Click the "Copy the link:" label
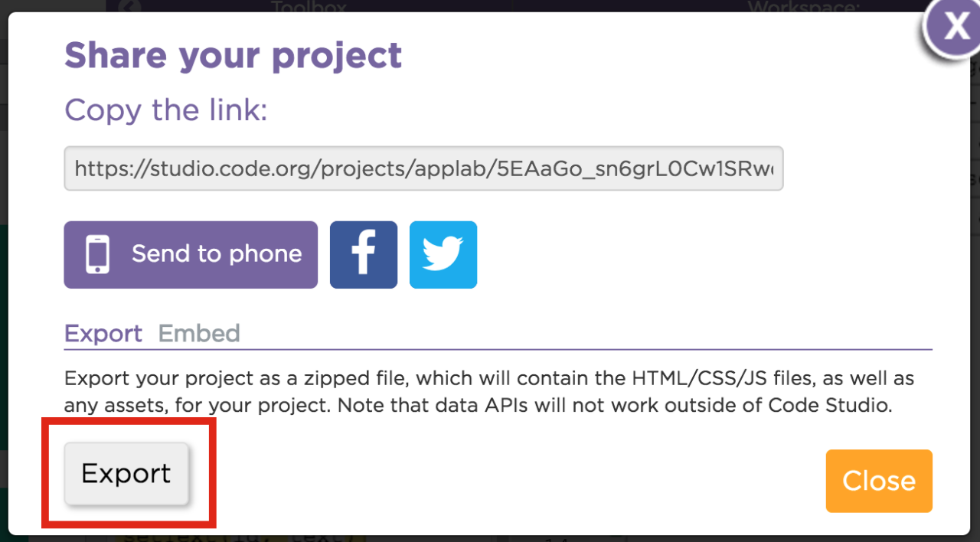The image size is (980, 542). pyautogui.click(x=165, y=110)
